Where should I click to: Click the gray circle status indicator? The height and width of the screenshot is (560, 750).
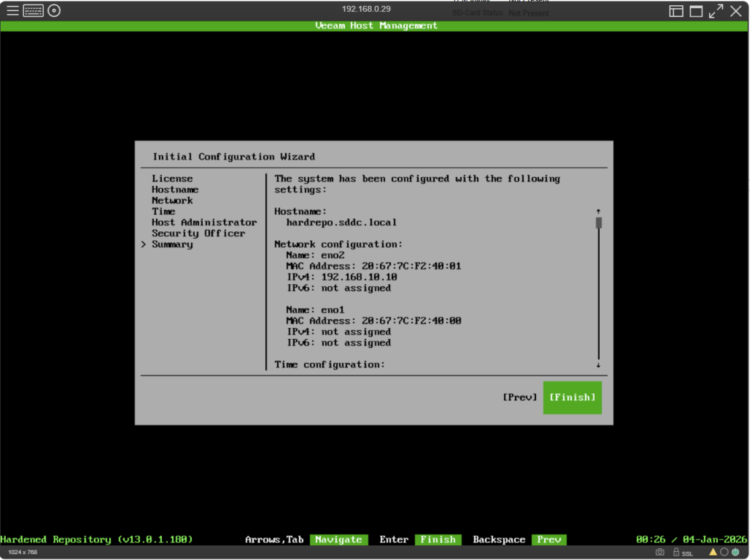(724, 552)
